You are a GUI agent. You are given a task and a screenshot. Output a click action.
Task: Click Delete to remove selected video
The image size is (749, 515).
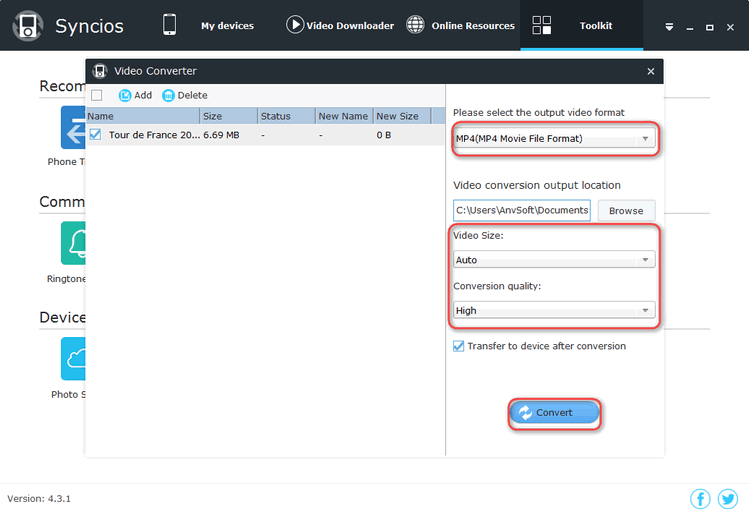coord(185,95)
